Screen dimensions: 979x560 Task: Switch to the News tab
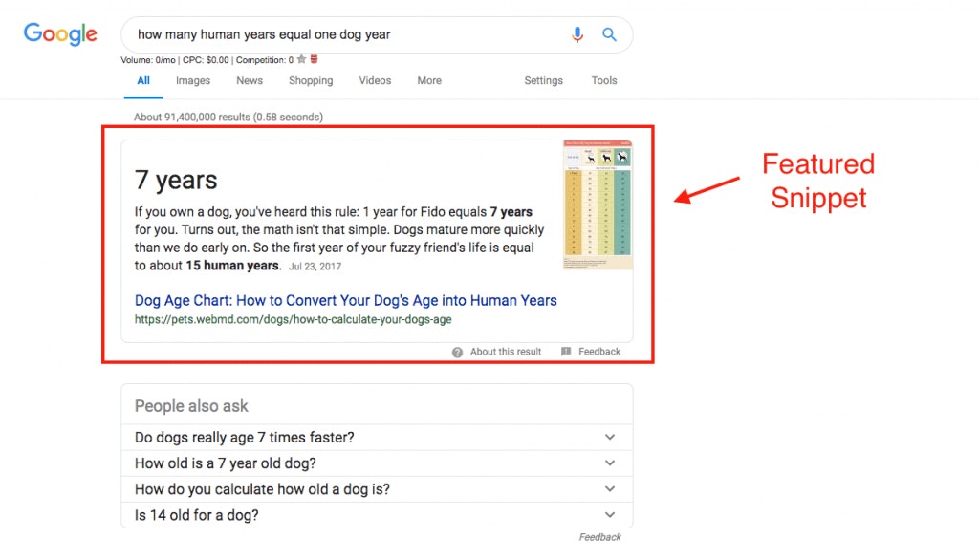[x=250, y=81]
